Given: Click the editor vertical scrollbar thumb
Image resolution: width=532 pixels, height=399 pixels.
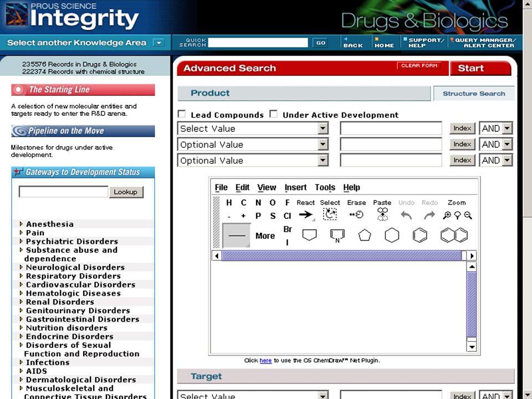Looking at the screenshot, I should click(x=472, y=304).
